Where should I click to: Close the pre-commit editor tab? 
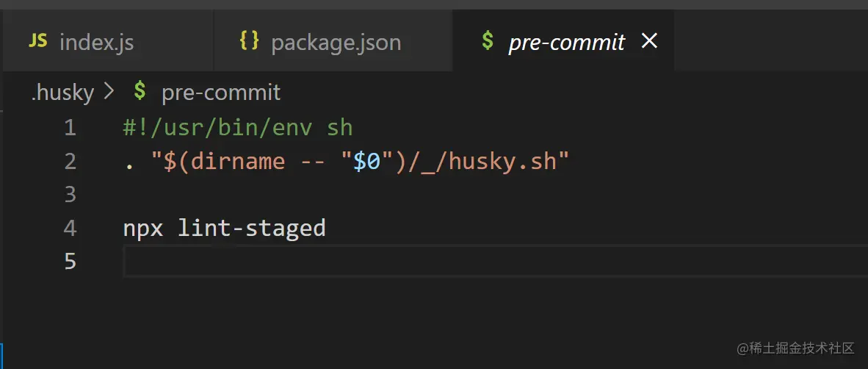click(649, 41)
